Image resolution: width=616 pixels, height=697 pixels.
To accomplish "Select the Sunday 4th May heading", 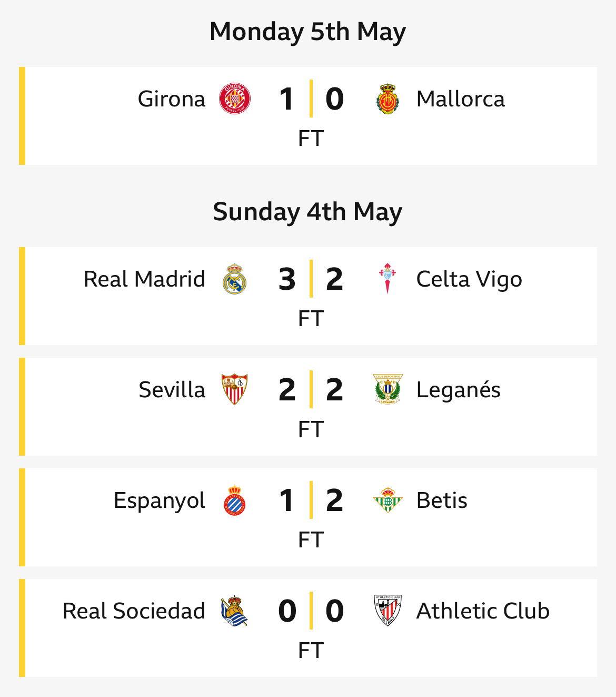I will coord(307,212).
